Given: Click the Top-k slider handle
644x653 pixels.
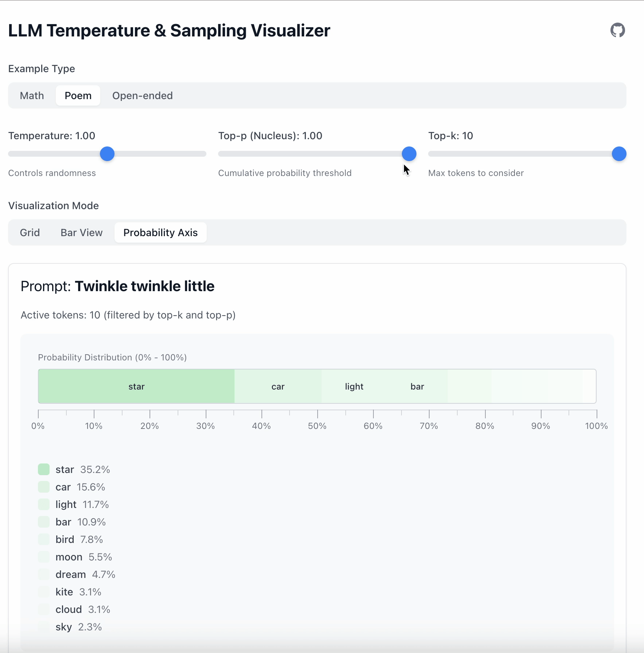Looking at the screenshot, I should 619,154.
